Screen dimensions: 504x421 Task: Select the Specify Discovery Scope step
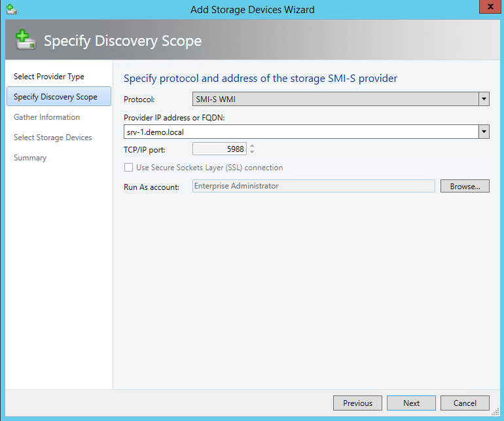click(55, 97)
